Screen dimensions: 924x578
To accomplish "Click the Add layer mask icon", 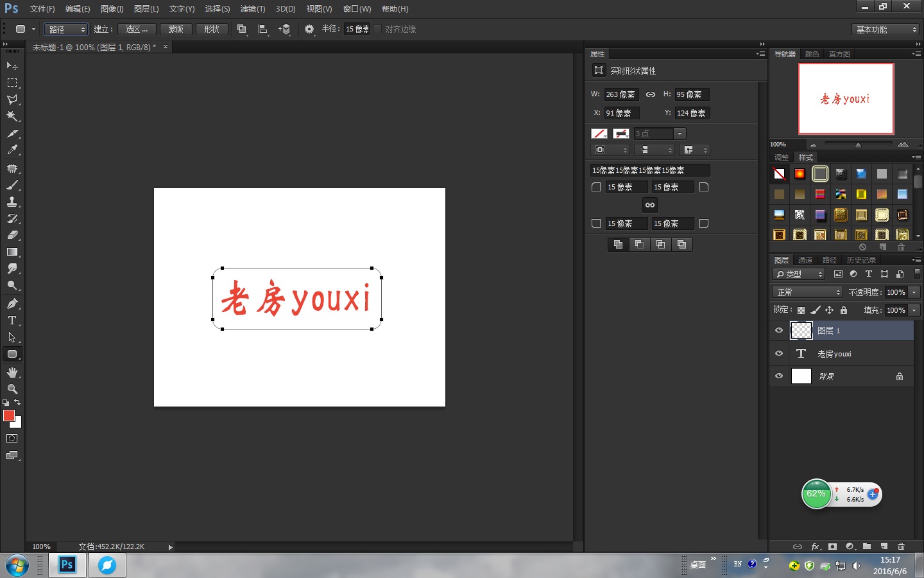I will coord(832,547).
